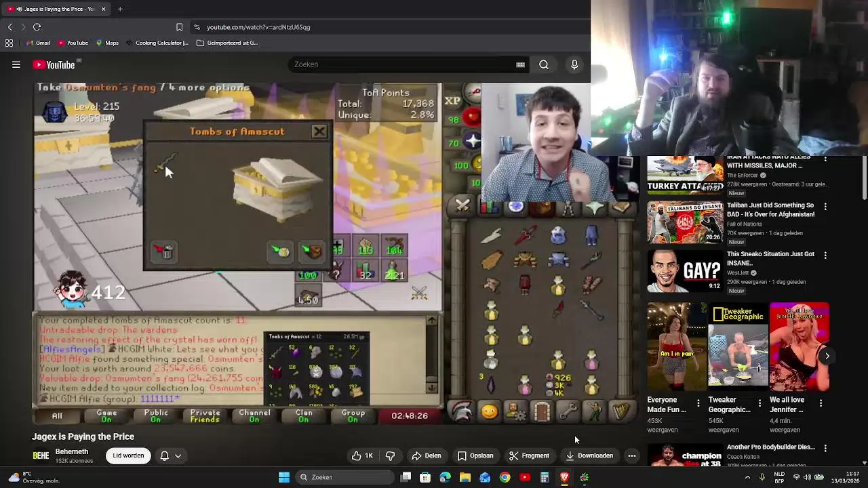Toggle Game chat filter in video
This screenshot has width=868, height=488.
coord(106,415)
